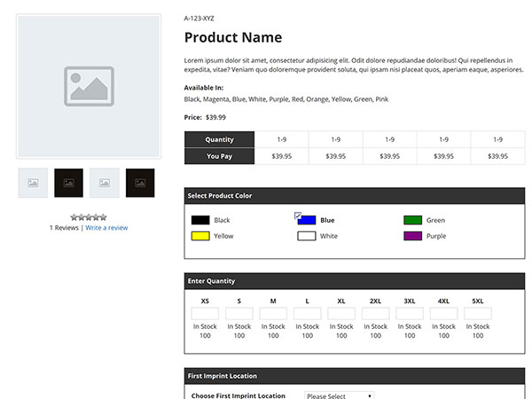
Task: Click the star rating icons
Action: pos(89,216)
